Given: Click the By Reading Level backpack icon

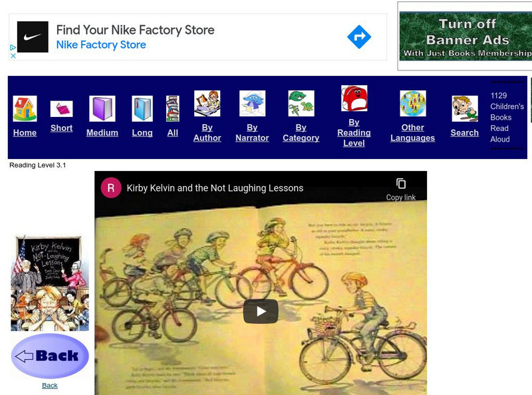Looking at the screenshot, I should coord(354,98).
